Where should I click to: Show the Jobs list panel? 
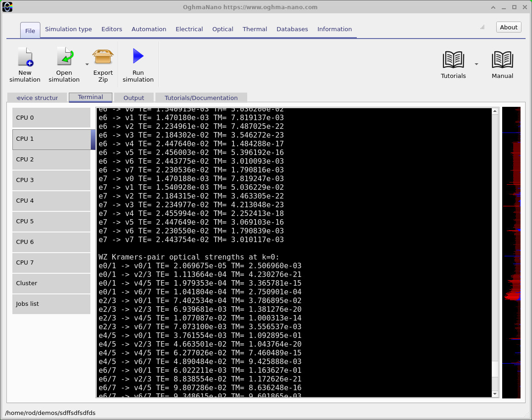click(51, 304)
